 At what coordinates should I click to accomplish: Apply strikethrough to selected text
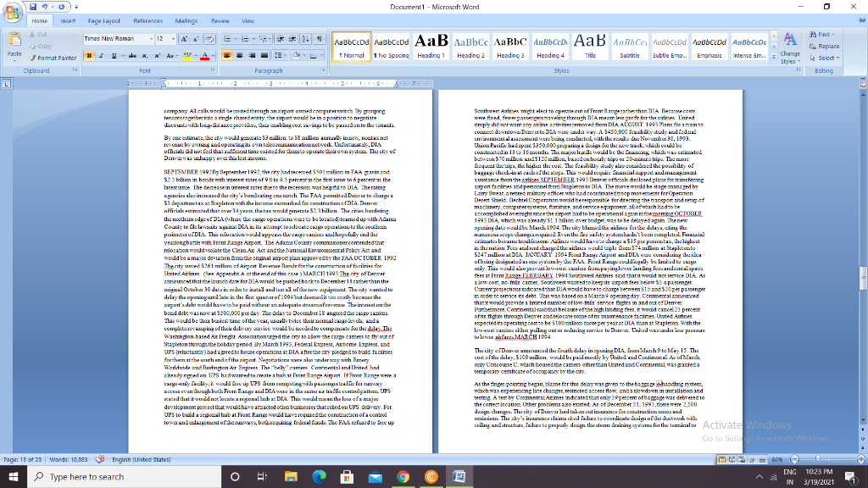132,56
